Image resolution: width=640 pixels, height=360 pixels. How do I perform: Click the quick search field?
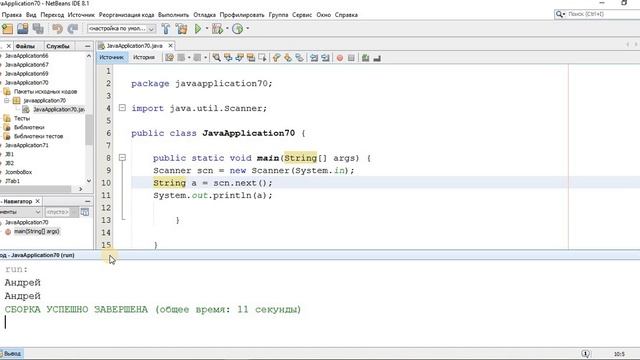(x=597, y=14)
